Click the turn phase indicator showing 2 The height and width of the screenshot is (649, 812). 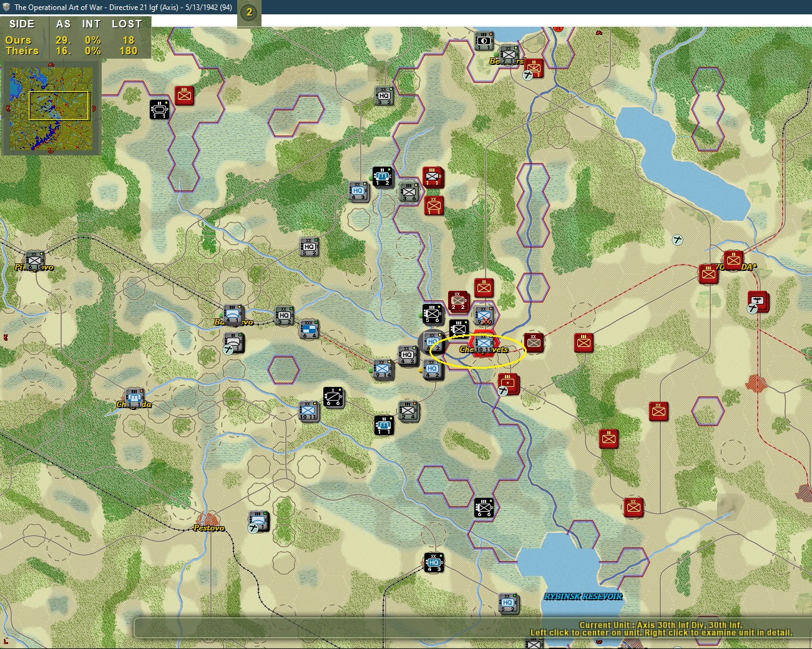click(x=249, y=12)
